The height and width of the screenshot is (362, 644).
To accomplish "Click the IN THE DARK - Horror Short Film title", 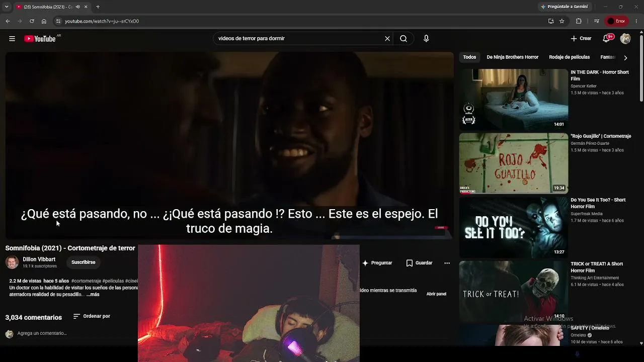I will 600,75.
